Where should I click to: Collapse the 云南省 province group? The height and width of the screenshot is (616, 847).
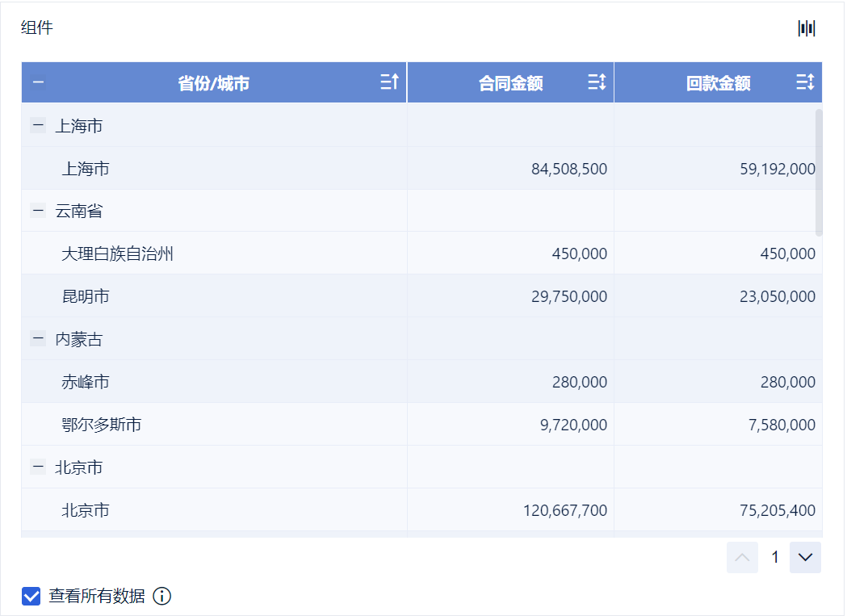38,211
